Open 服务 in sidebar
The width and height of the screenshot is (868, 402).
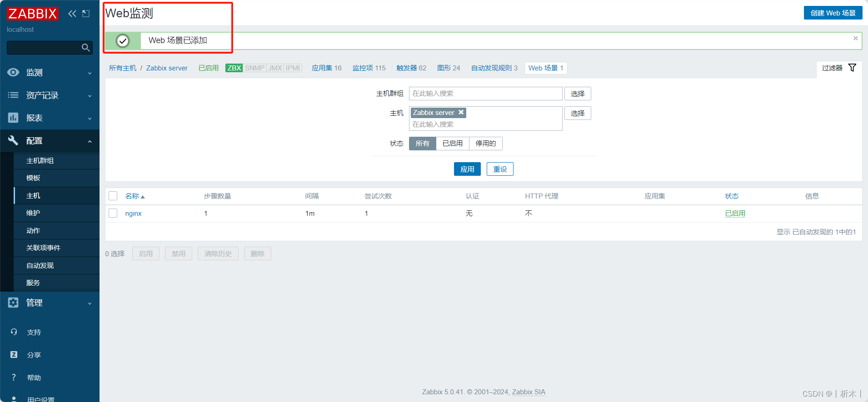[56, 283]
